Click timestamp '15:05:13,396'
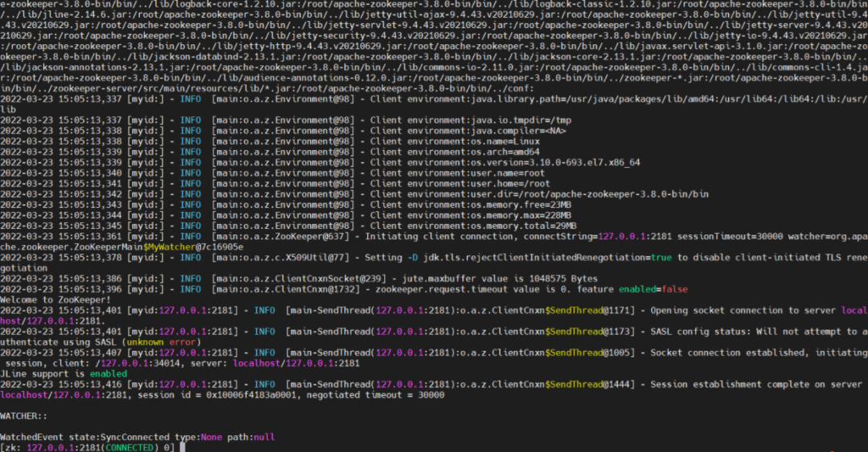Screen dimensions: 868x452 click(x=90, y=289)
